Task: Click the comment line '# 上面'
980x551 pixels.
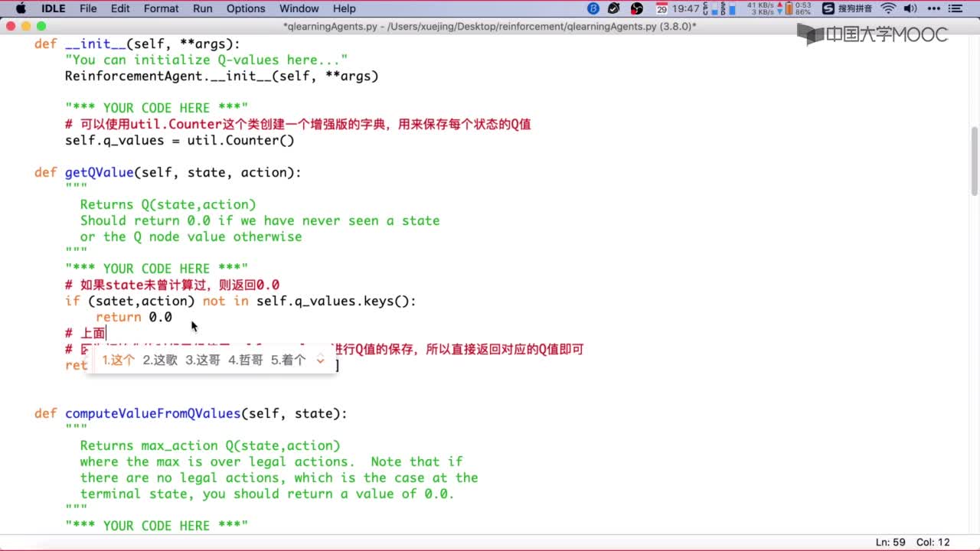Action: coord(85,333)
